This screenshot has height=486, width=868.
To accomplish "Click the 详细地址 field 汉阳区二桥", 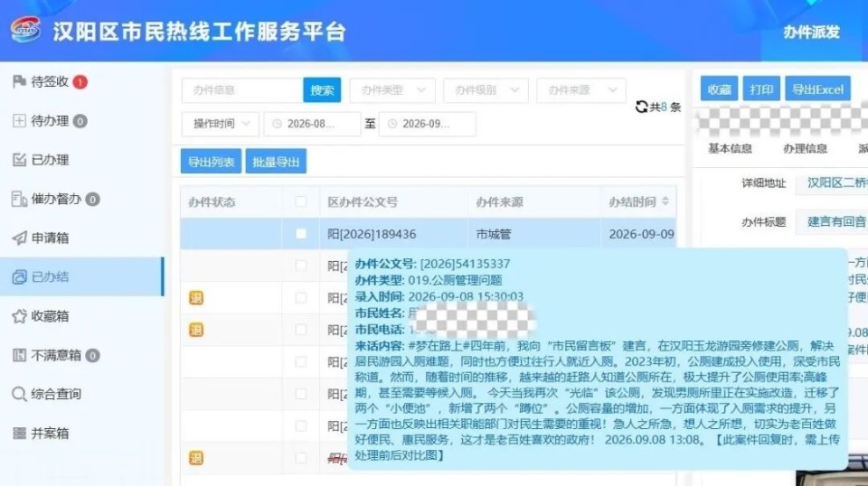I will click(x=832, y=182).
